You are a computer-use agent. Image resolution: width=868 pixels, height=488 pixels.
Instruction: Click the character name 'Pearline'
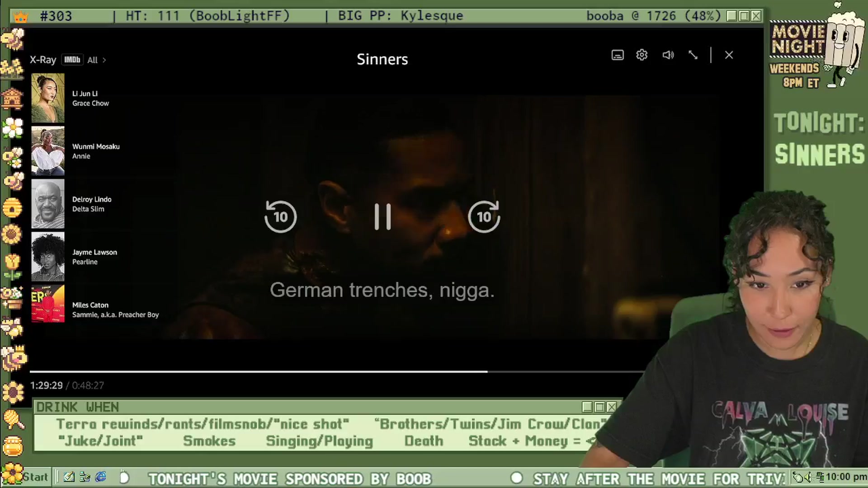click(x=85, y=262)
